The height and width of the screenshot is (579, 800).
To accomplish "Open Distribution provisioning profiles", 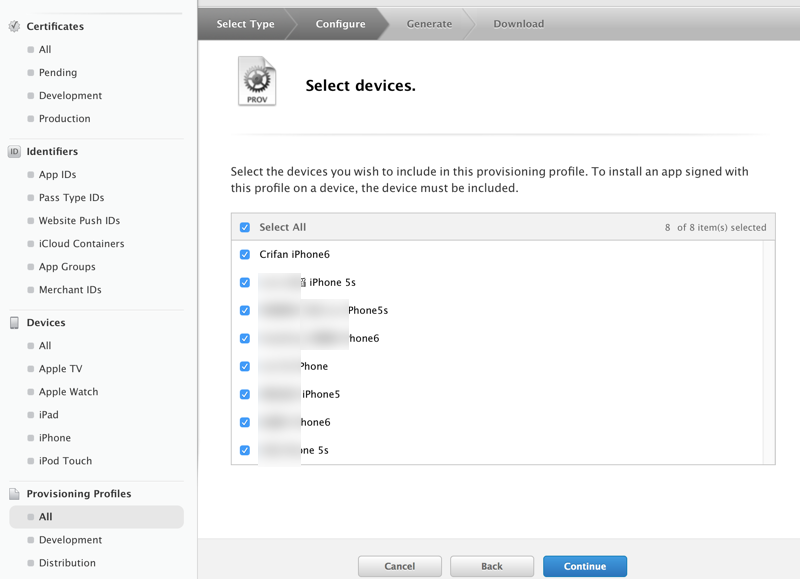I will coord(67,563).
